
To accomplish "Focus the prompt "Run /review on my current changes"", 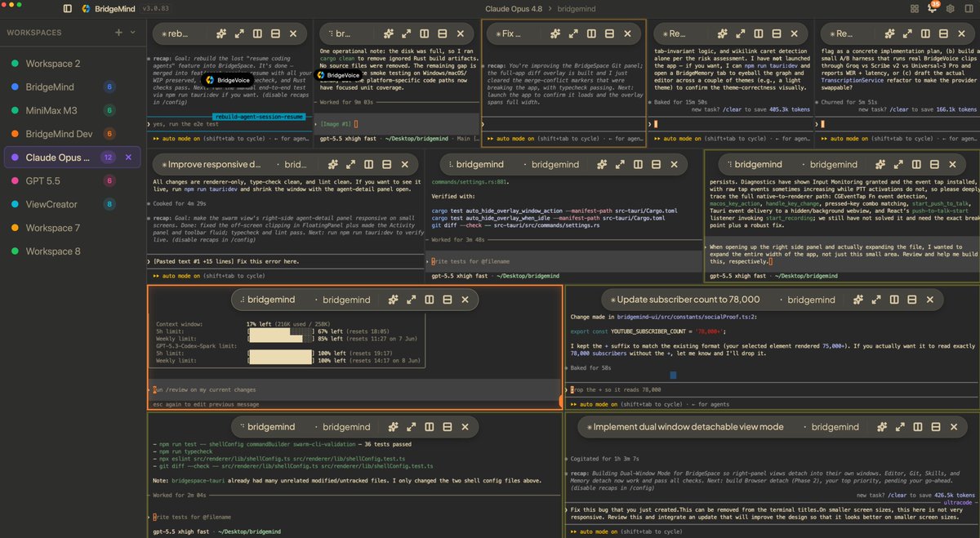I will 353,390.
